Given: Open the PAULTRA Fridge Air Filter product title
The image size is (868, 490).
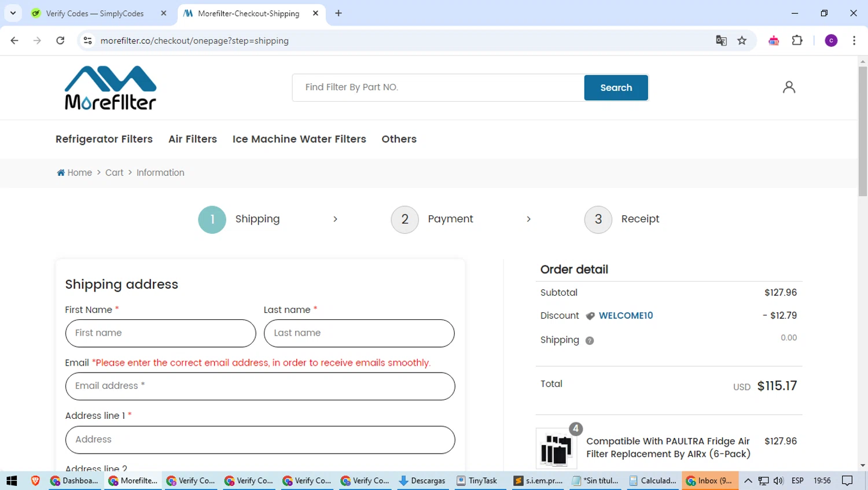Looking at the screenshot, I should click(668, 448).
